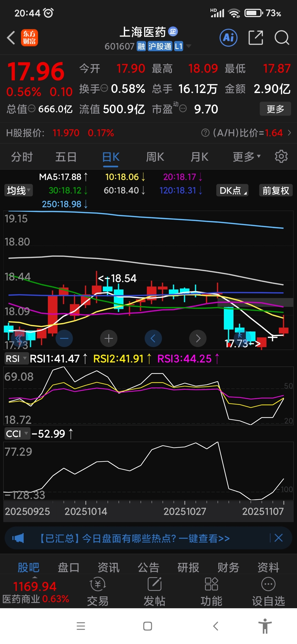Open the 均线 indicator dropdown
297x644 pixels.
click(x=19, y=190)
